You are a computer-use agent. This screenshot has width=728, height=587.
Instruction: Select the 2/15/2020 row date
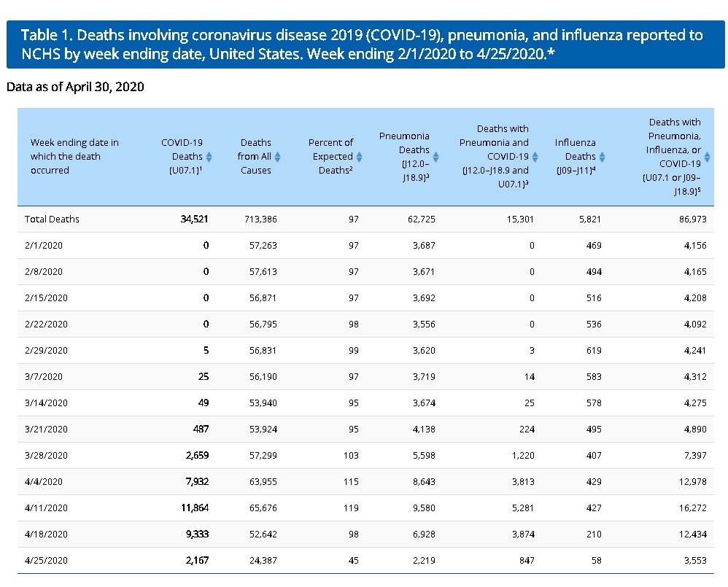[x=46, y=298]
